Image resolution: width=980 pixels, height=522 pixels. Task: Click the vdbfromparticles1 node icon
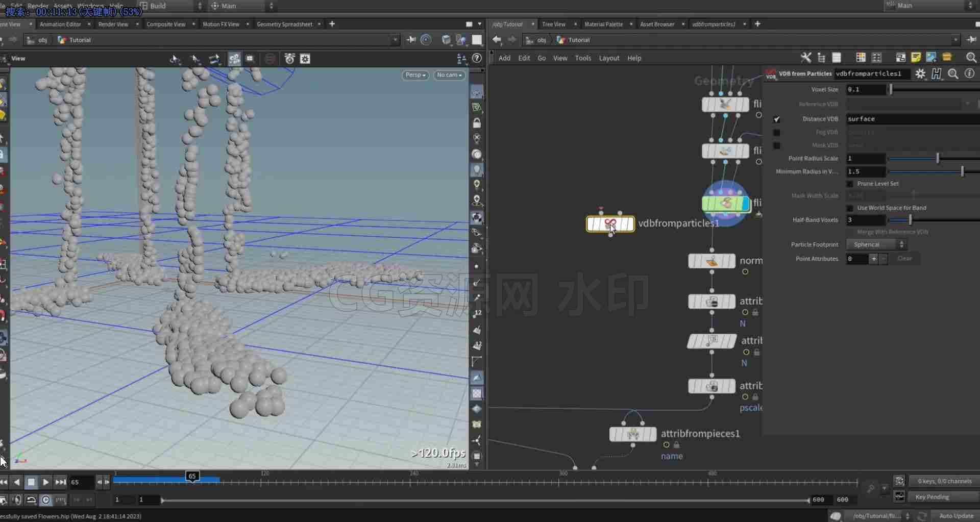tap(610, 223)
